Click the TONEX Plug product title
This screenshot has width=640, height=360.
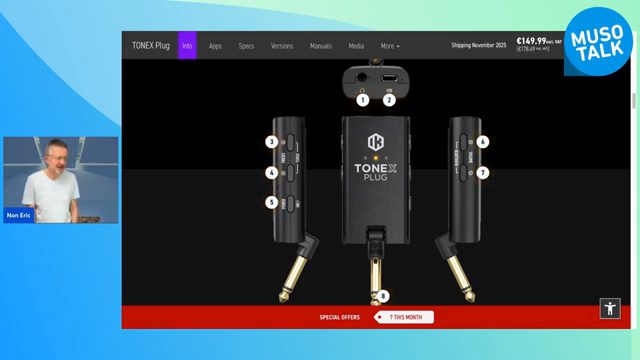click(151, 45)
